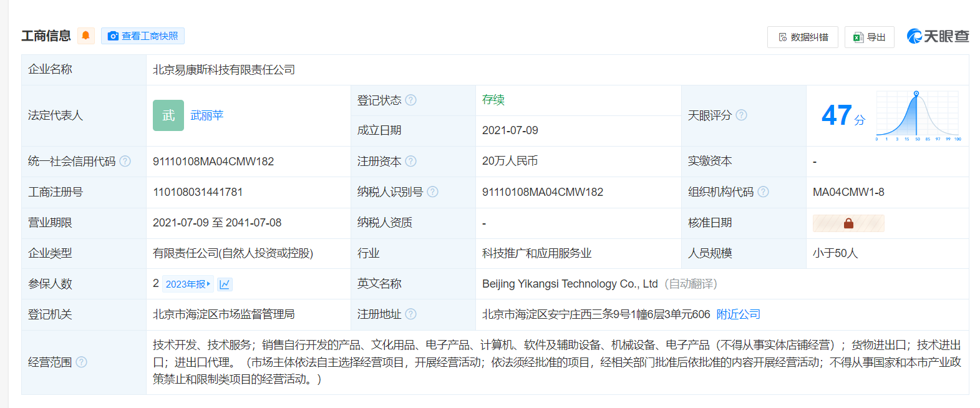Export data with 导出 button
Screen dimensions: 980x408
(870, 37)
